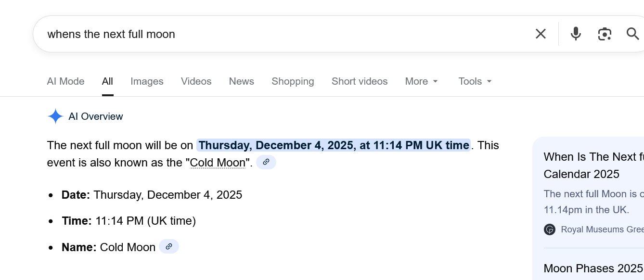
Task: Open the Videos results tab
Action: (196, 81)
